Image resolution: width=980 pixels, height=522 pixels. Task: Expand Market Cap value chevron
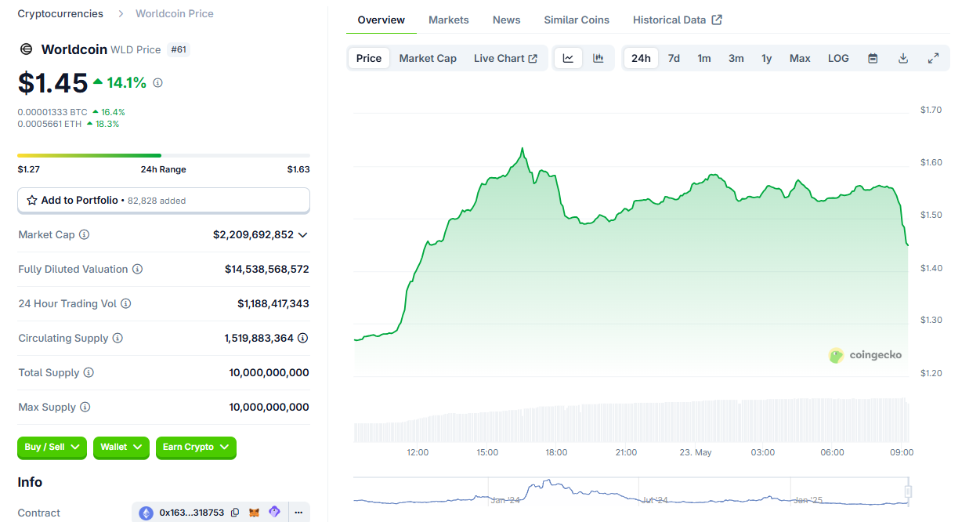[x=303, y=235]
